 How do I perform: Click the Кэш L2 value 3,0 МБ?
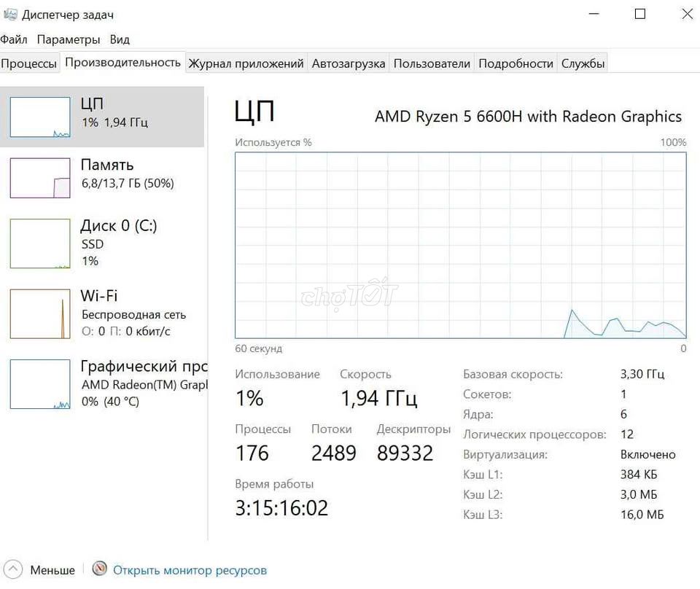(x=639, y=494)
